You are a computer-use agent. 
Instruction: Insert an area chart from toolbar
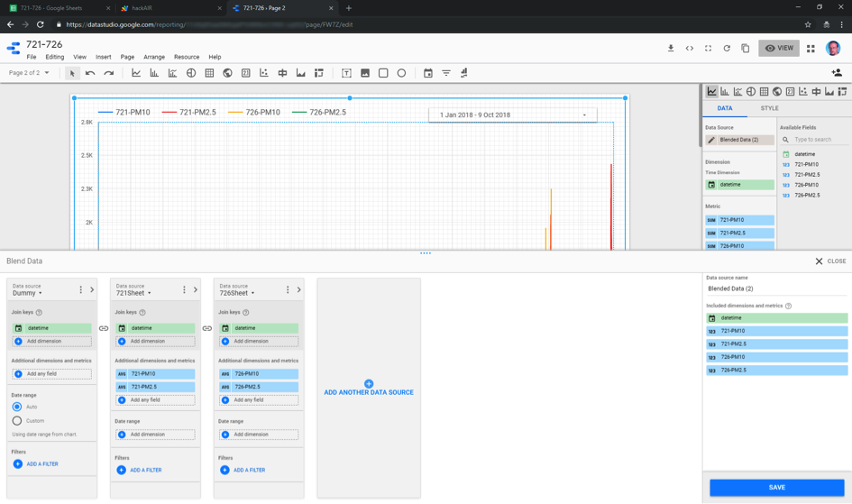coord(300,73)
